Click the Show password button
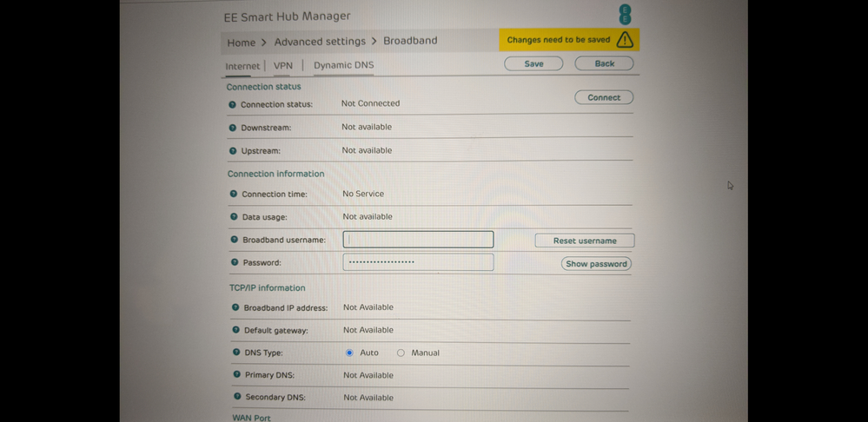 click(596, 264)
